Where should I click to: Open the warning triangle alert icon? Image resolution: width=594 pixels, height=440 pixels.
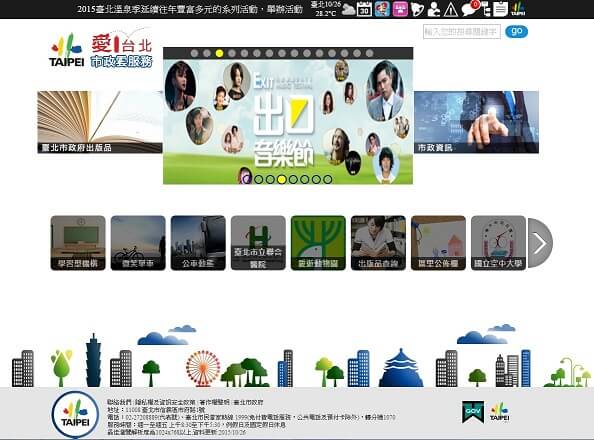(451, 9)
